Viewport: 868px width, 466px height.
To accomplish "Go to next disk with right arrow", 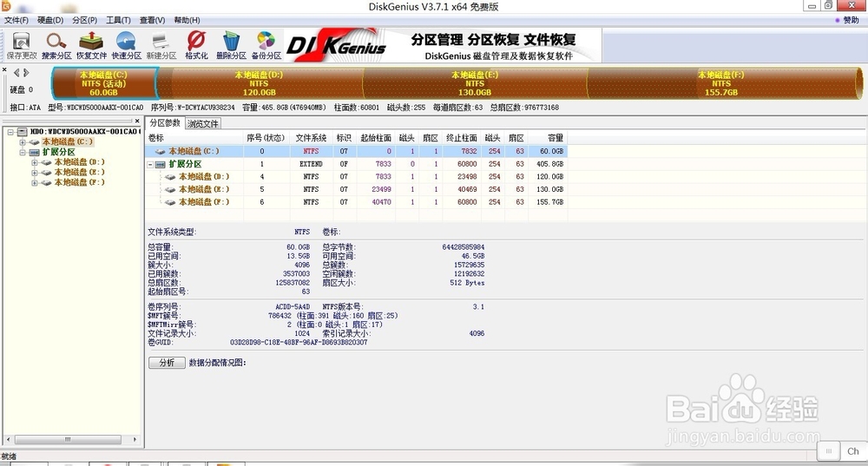I will (x=26, y=73).
